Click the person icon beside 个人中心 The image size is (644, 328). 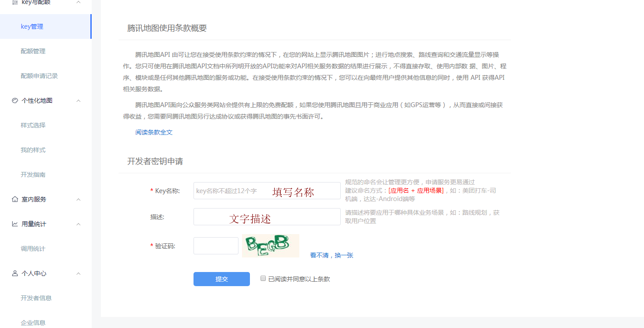(15, 273)
